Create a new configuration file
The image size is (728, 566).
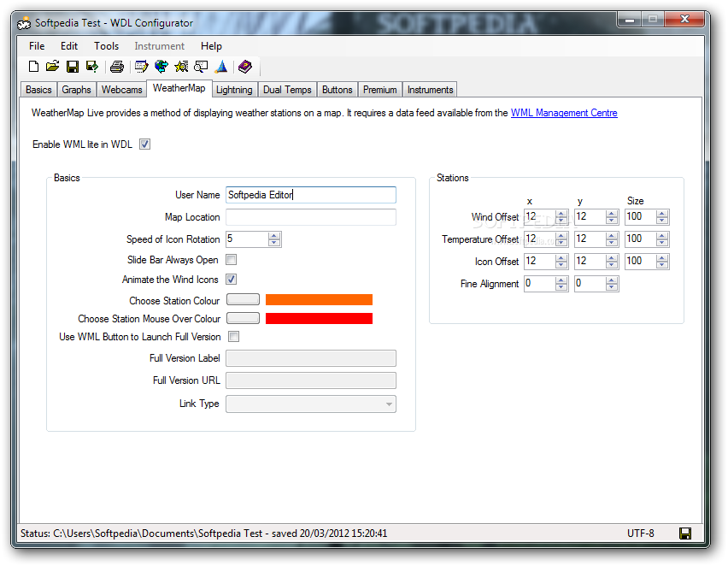[33, 67]
